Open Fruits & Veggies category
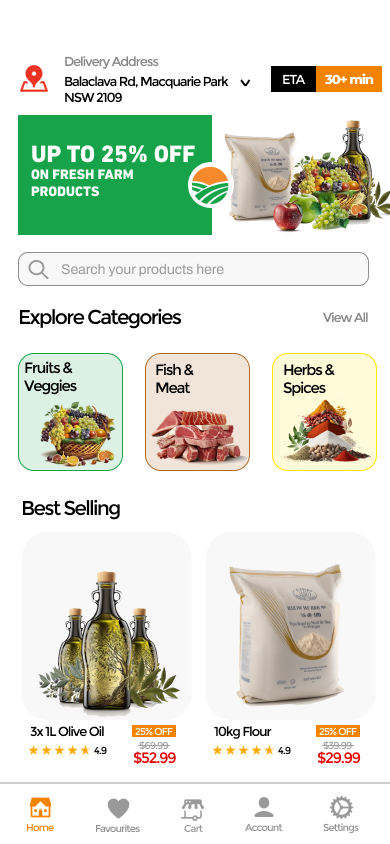Screen dimensions: 390x844 (x=70, y=412)
